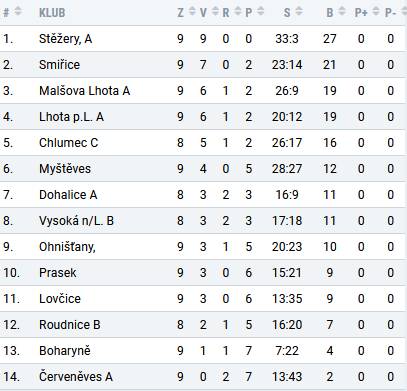Click sort arrows beside B points column
407x391 pixels.
pyautogui.click(x=342, y=11)
